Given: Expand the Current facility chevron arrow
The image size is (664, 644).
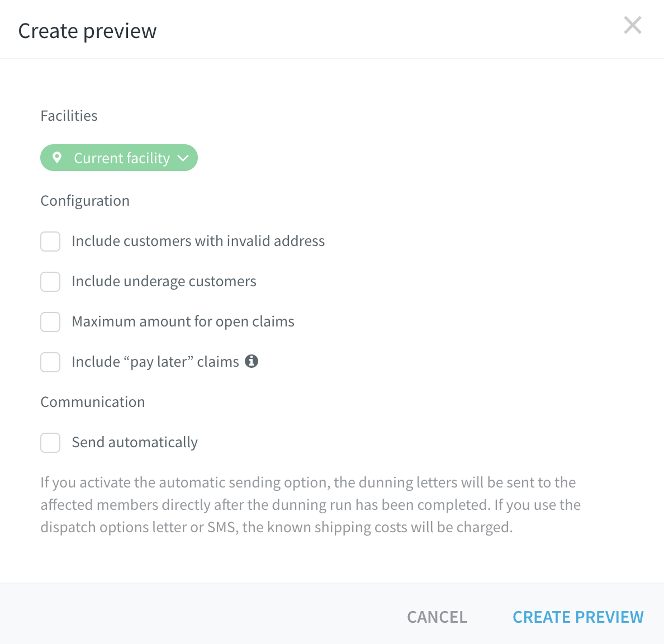Looking at the screenshot, I should [x=183, y=158].
